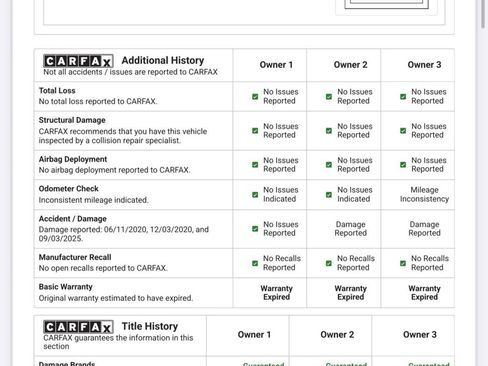Click Owner 1 Total Loss green check icon
488x366 pixels.
(255, 96)
